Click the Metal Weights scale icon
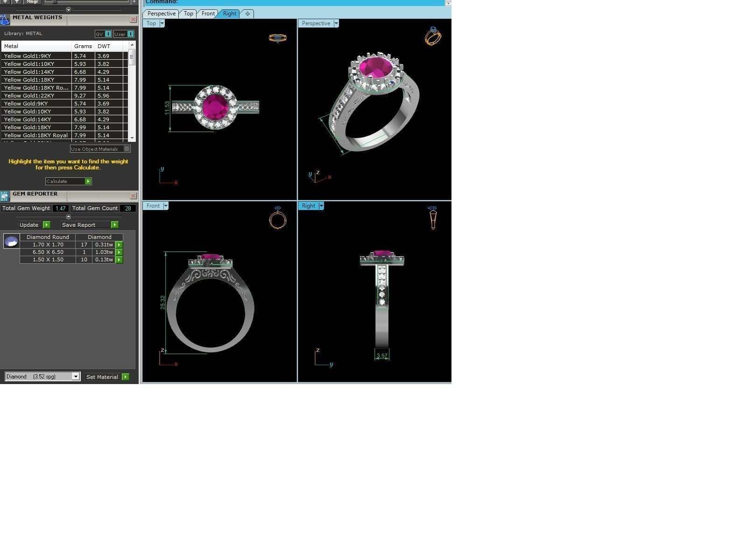The image size is (747, 560). pyautogui.click(x=5, y=20)
